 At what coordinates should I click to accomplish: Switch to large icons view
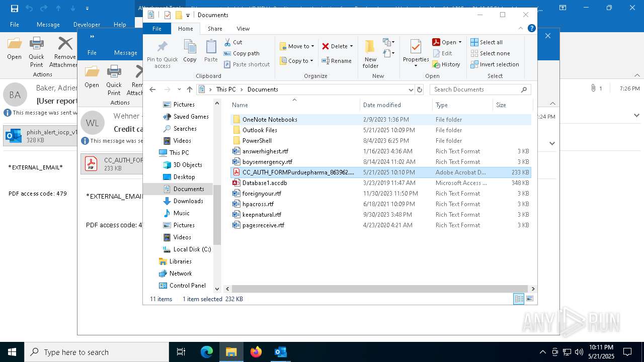point(529,299)
